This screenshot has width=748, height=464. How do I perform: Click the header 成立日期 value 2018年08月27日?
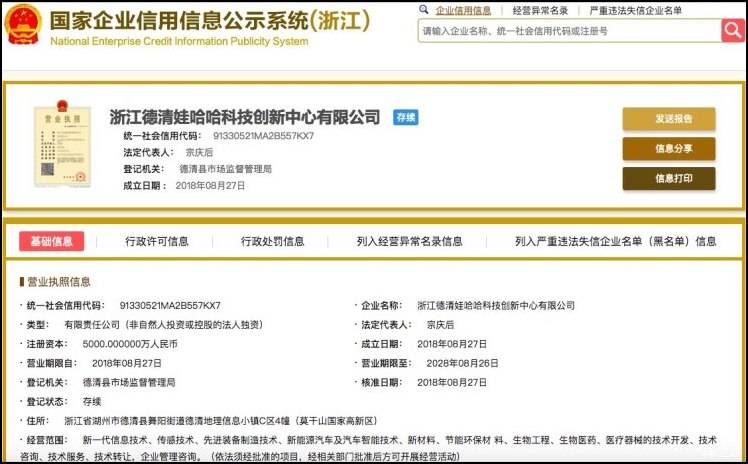click(210, 186)
